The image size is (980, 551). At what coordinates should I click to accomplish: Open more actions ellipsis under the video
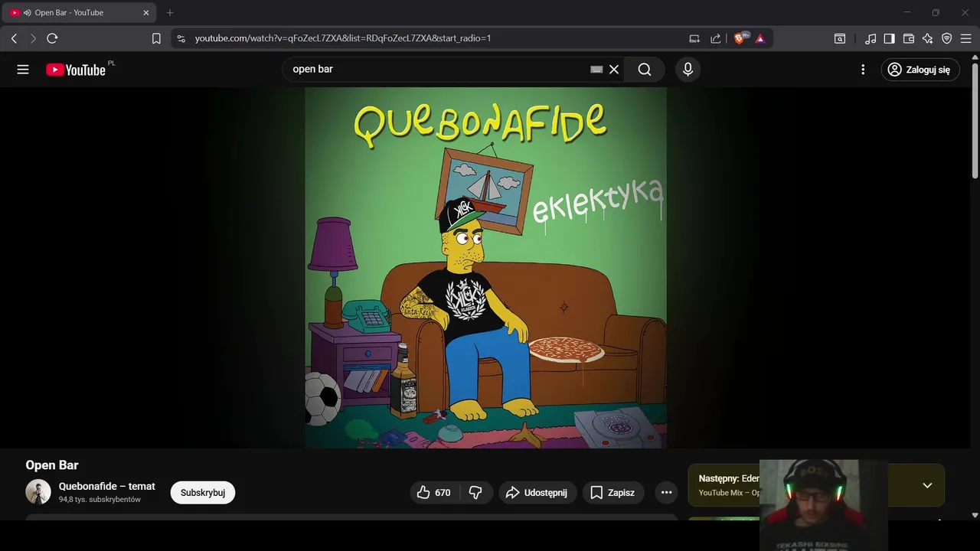(666, 493)
